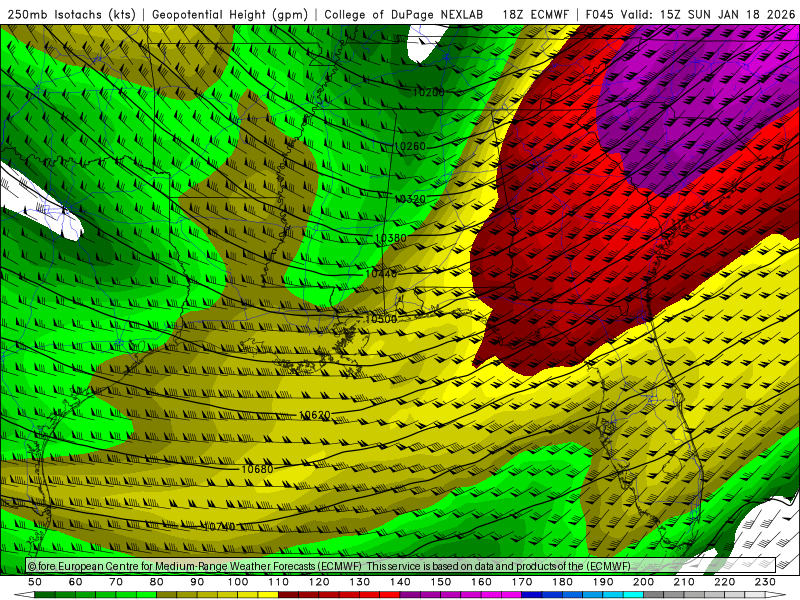Click the color scale value 120

tap(319, 582)
